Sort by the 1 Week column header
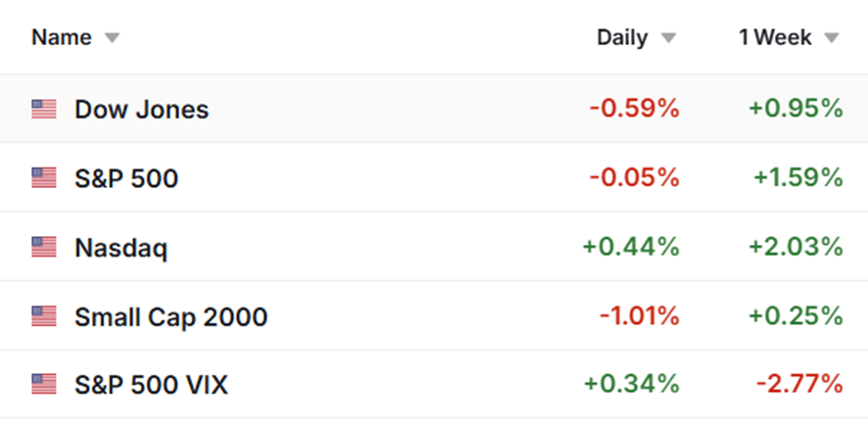The image size is (868, 427). 776,37
